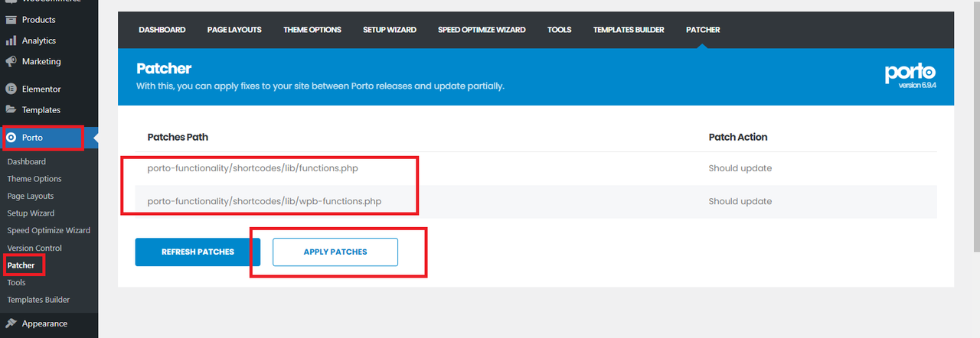The width and height of the screenshot is (980, 338).
Task: Click the Elementor sidebar icon
Action: 11,89
